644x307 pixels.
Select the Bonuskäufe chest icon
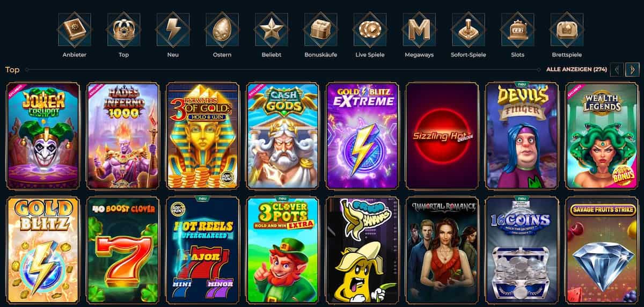tap(320, 30)
